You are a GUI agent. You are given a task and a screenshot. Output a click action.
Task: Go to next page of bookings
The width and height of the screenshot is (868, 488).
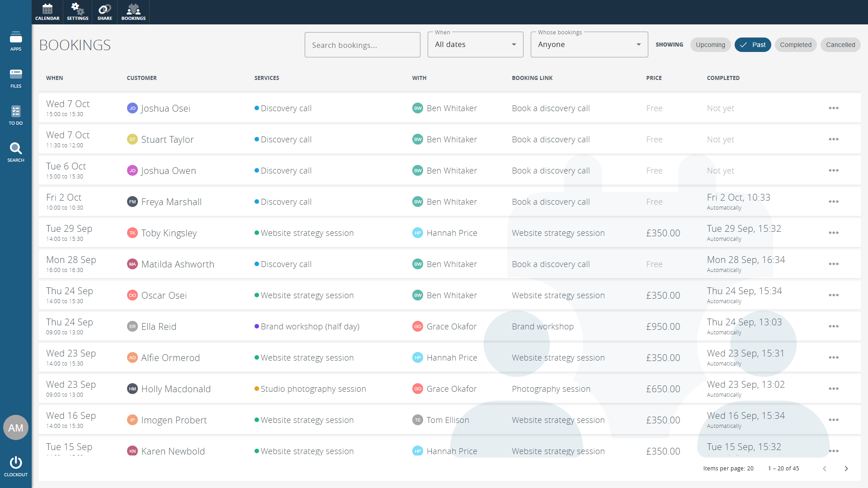(846, 469)
